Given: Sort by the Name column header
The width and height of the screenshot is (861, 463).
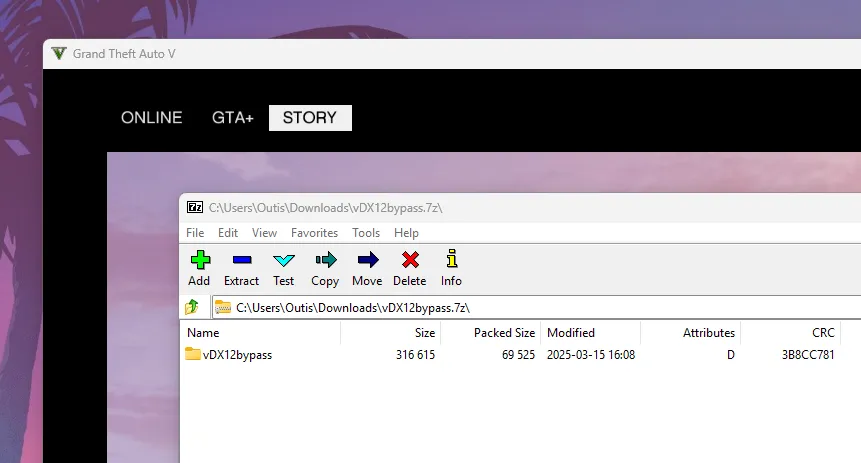Looking at the screenshot, I should coord(260,333).
